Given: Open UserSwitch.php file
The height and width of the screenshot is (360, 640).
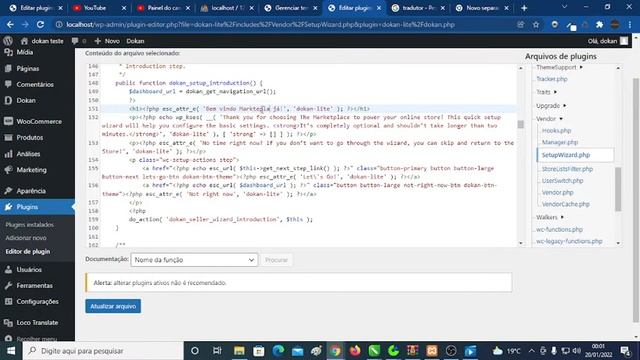Looking at the screenshot, I should (x=562, y=181).
